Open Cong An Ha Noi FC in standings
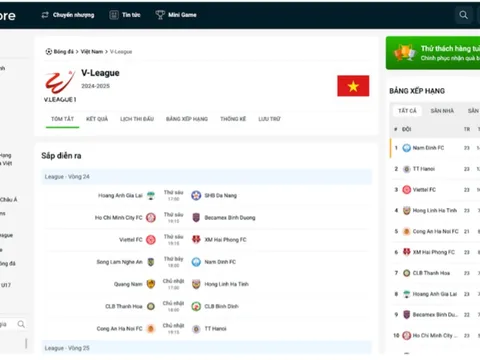 (x=435, y=231)
